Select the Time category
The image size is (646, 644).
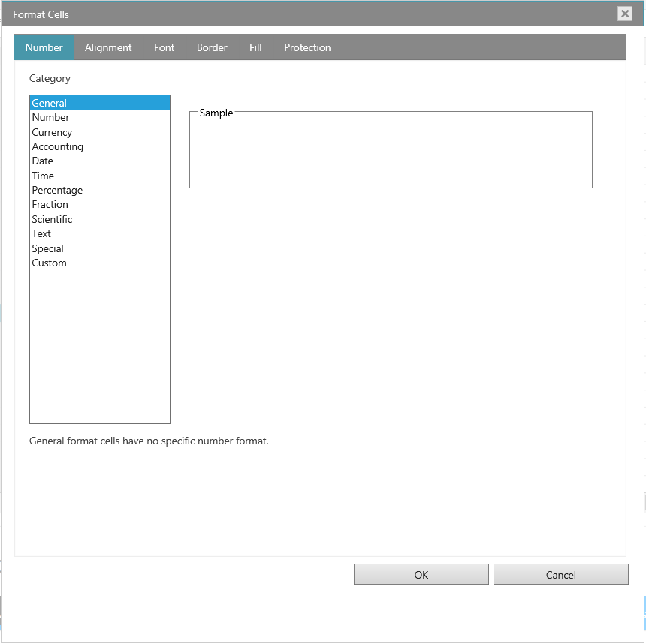(43, 176)
